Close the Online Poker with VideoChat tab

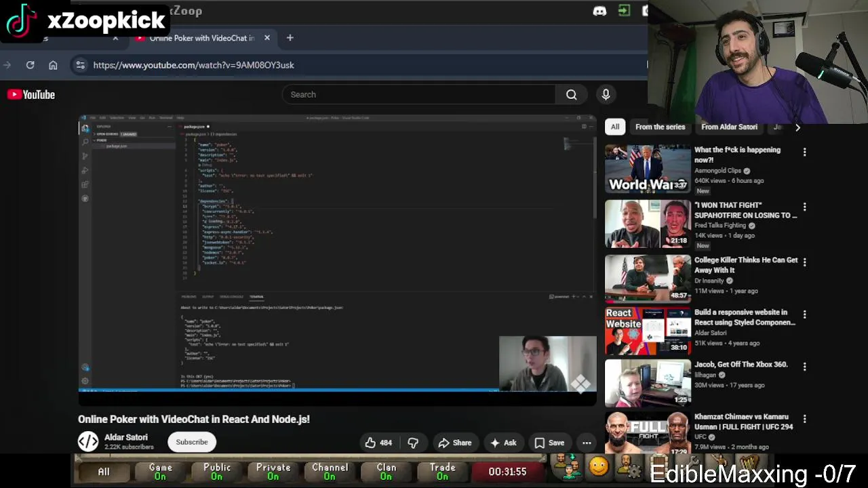267,38
